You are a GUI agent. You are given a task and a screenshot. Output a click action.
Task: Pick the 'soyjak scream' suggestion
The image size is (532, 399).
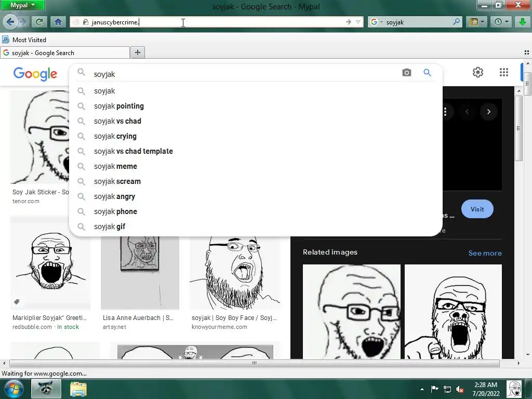pos(256,181)
